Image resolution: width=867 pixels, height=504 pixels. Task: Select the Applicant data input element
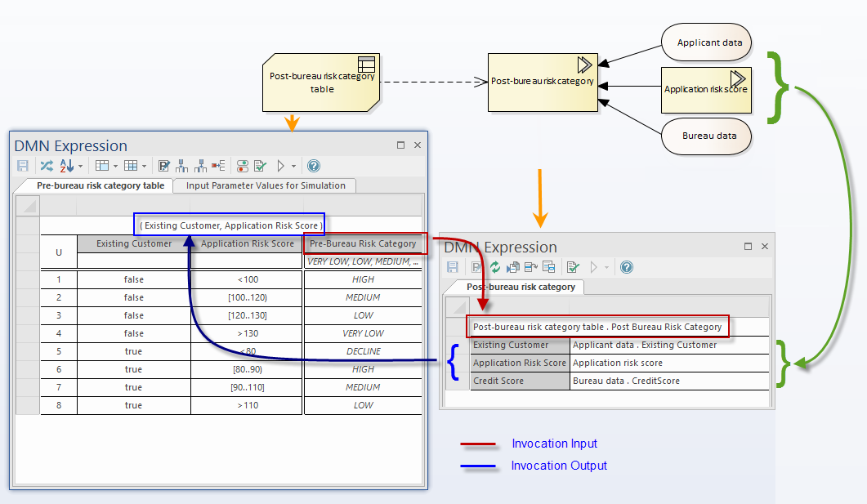click(709, 43)
